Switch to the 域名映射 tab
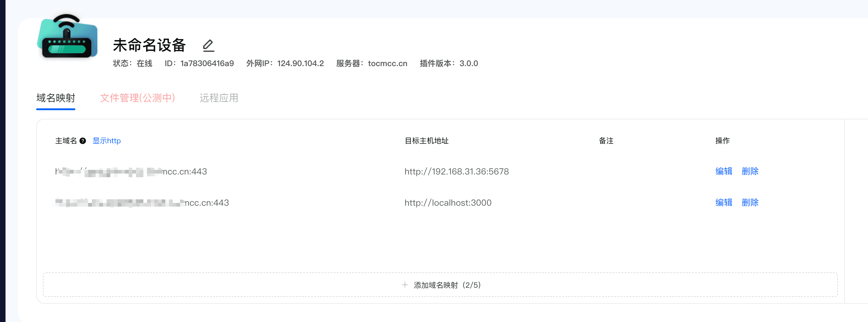Screen dimensions: 868x322 pyautogui.click(x=56, y=98)
